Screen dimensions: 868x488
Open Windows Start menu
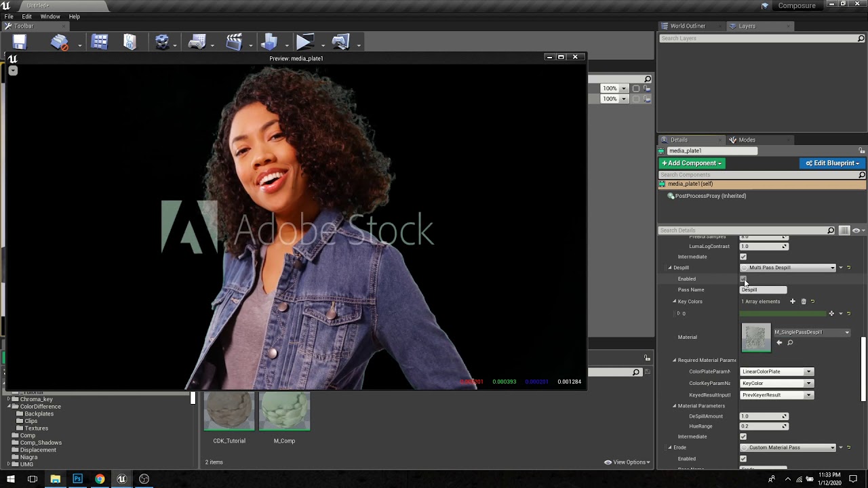pos(10,479)
